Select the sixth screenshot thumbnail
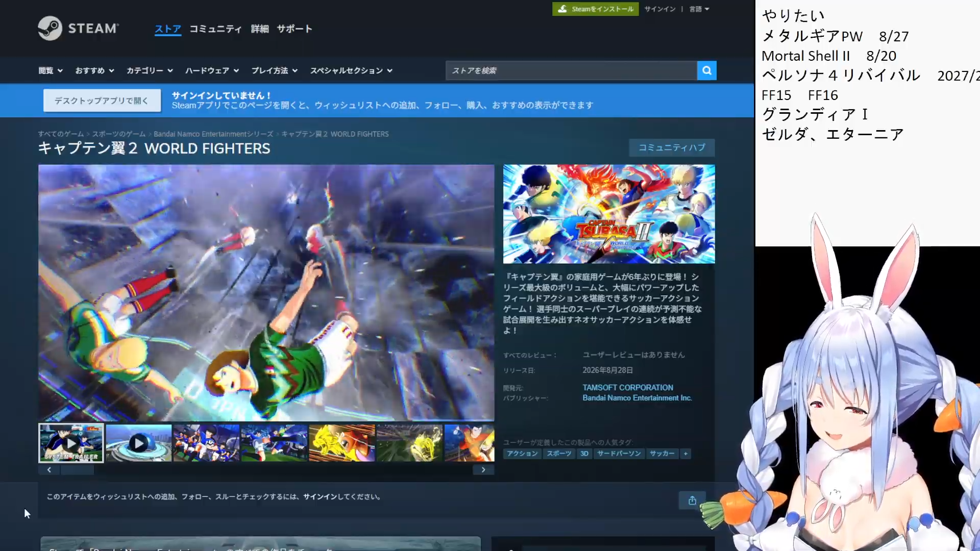 click(409, 443)
